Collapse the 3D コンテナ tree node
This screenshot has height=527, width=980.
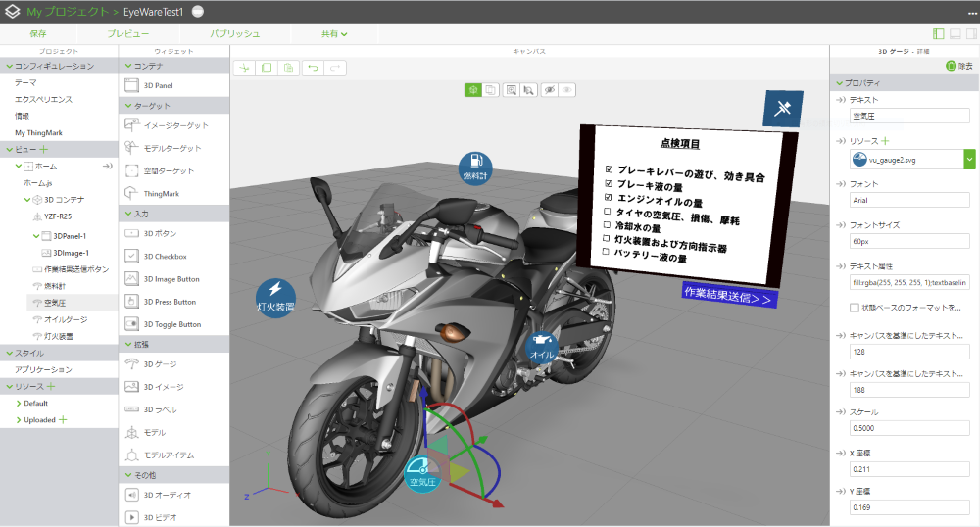[26, 200]
